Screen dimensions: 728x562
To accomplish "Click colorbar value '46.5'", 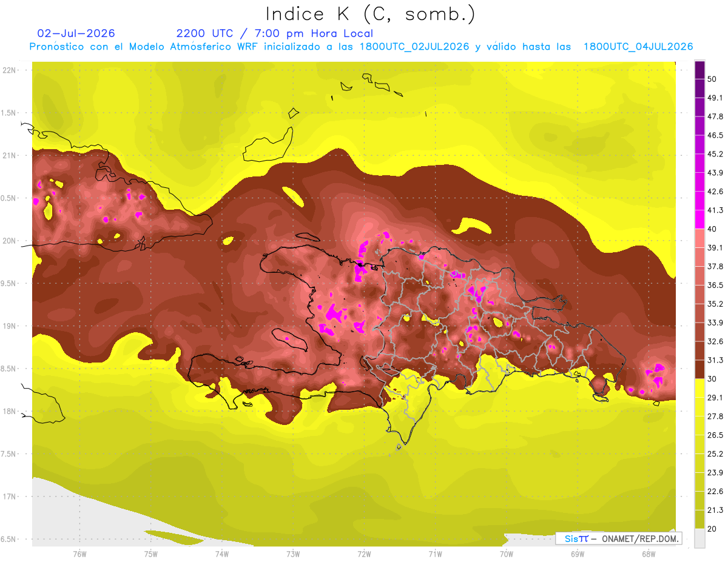I will (715, 135).
